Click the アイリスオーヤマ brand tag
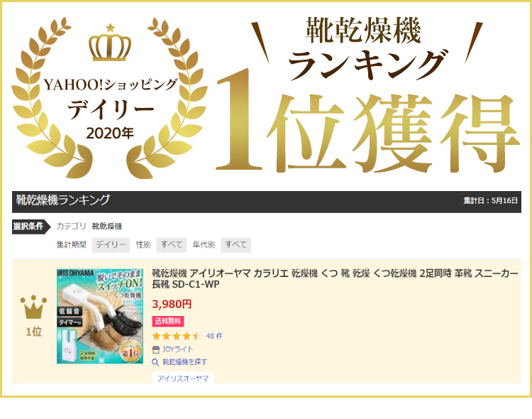 tap(183, 379)
